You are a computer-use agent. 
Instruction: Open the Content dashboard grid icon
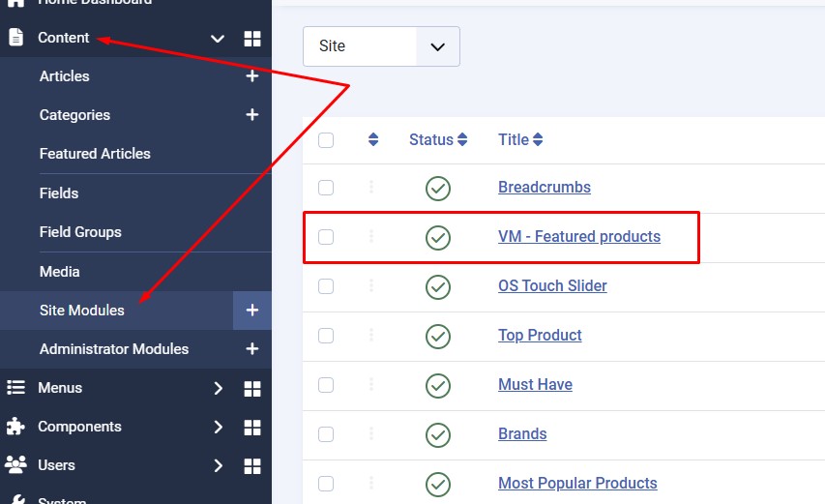coord(252,39)
